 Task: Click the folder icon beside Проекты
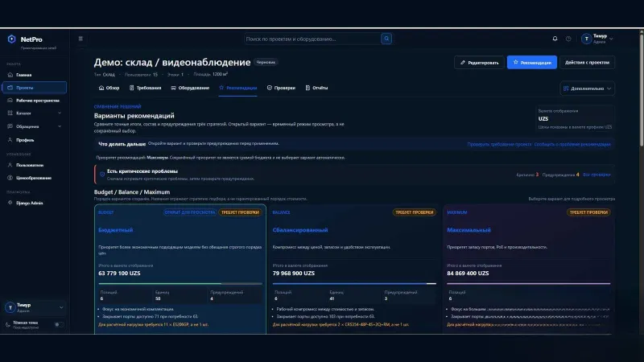point(10,88)
